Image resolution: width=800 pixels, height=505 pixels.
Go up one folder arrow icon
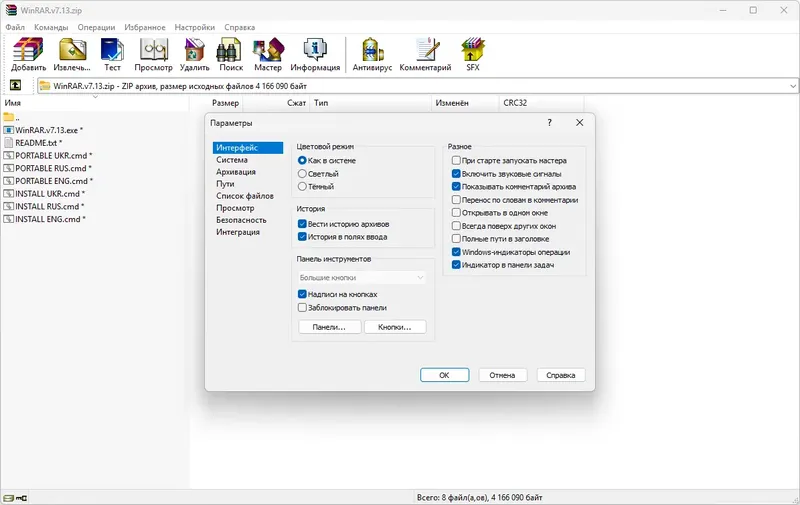point(15,85)
